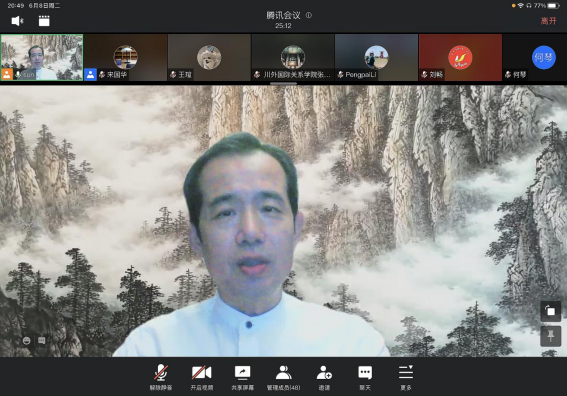Open 共享屏幕 screen share option
567x396 pixels.
point(243,377)
